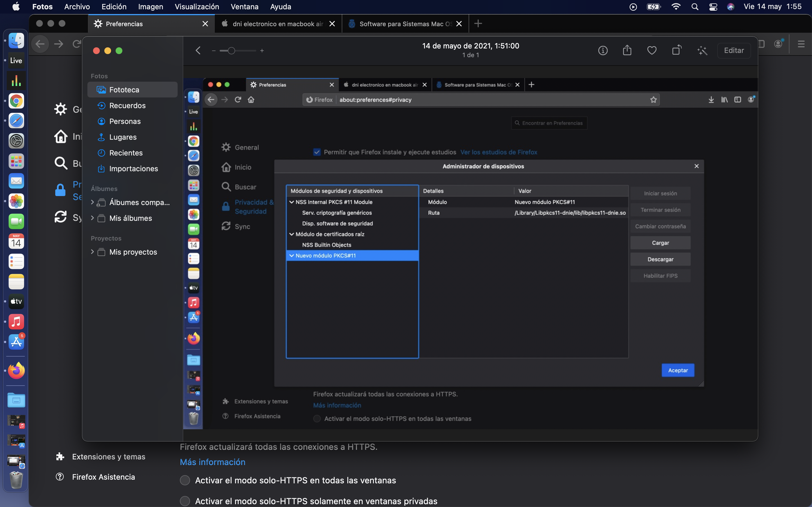Mark photo as favorite with heart
The image size is (812, 507).
tap(652, 51)
